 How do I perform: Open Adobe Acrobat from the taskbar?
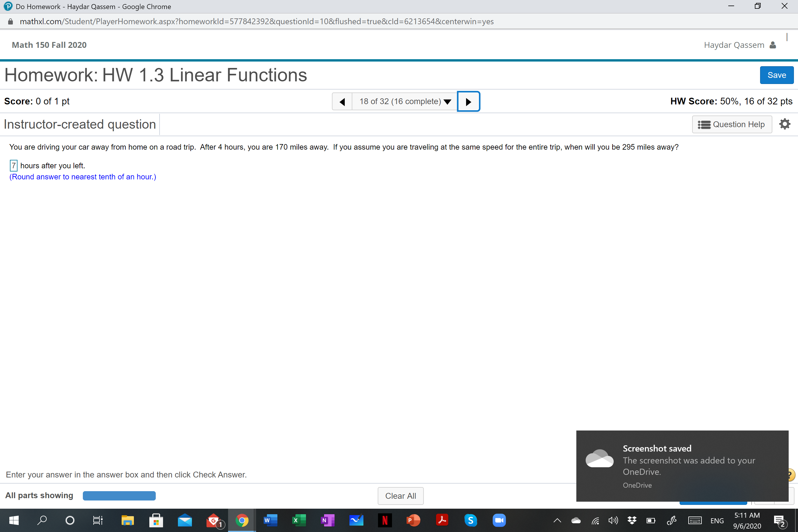click(x=442, y=520)
